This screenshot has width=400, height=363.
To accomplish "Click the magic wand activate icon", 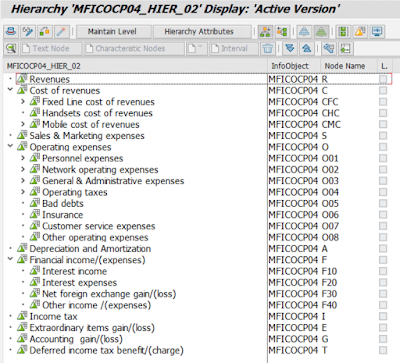I will point(61,32).
